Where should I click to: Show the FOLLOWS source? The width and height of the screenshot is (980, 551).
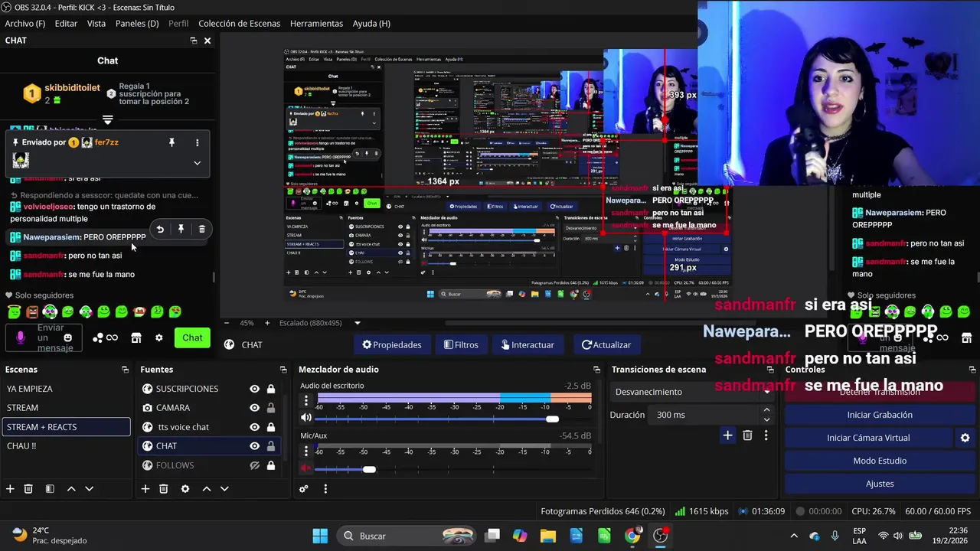coord(254,465)
